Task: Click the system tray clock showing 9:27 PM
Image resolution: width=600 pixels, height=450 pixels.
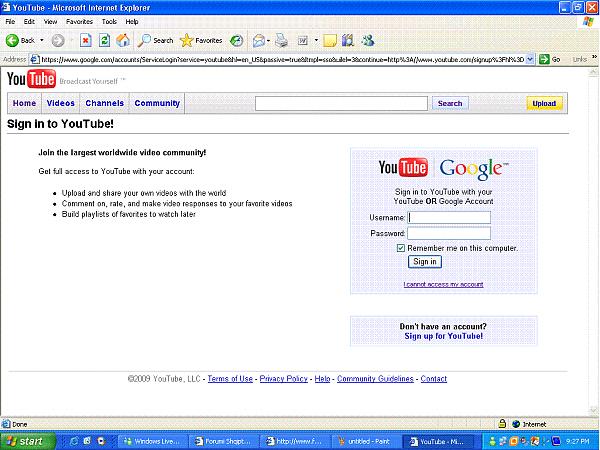Action: [x=578, y=441]
